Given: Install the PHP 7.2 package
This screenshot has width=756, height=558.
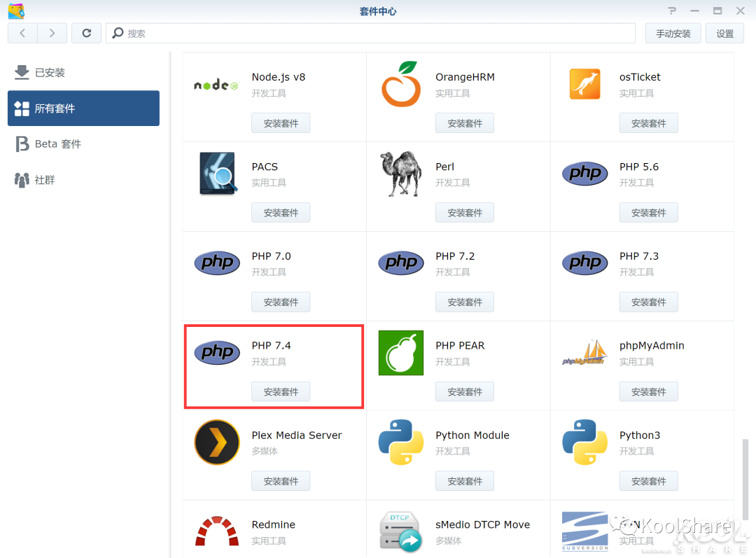Looking at the screenshot, I should [x=465, y=302].
